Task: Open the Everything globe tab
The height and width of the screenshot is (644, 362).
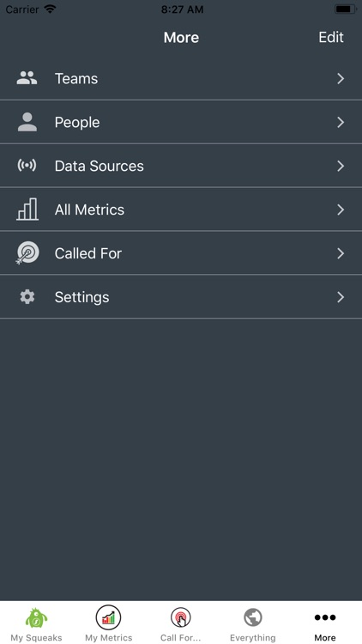Action: (x=253, y=623)
